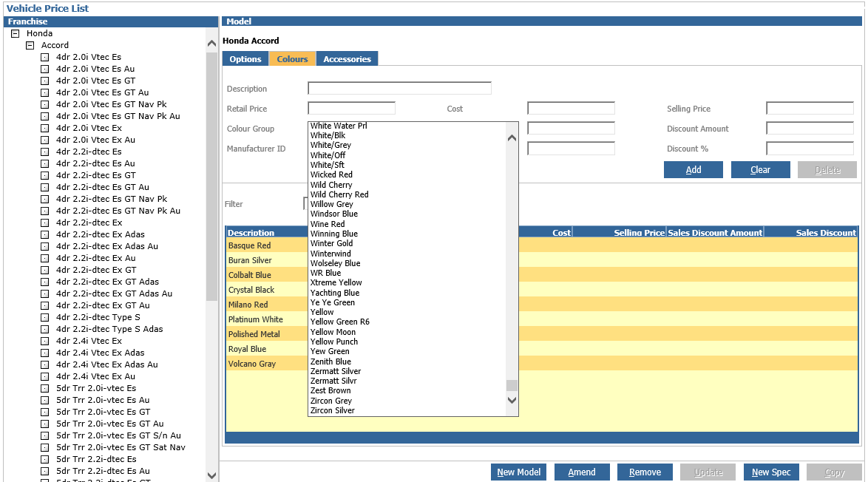Choose Yellow Green R6 from colour list
This screenshot has height=482, width=868.
coord(340,322)
